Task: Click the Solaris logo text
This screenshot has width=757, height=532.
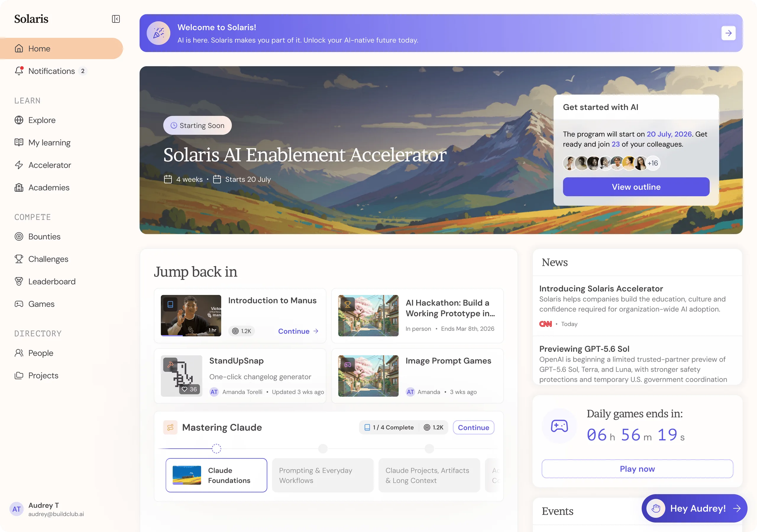Action: tap(31, 19)
